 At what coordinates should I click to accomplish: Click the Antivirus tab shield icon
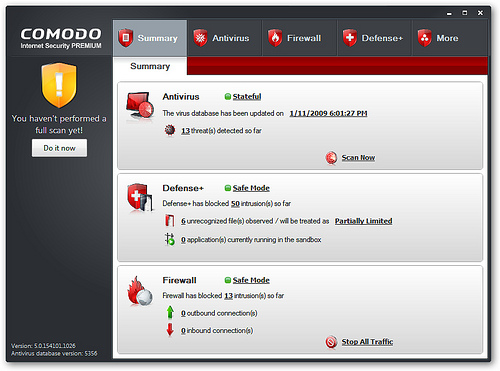click(x=200, y=38)
